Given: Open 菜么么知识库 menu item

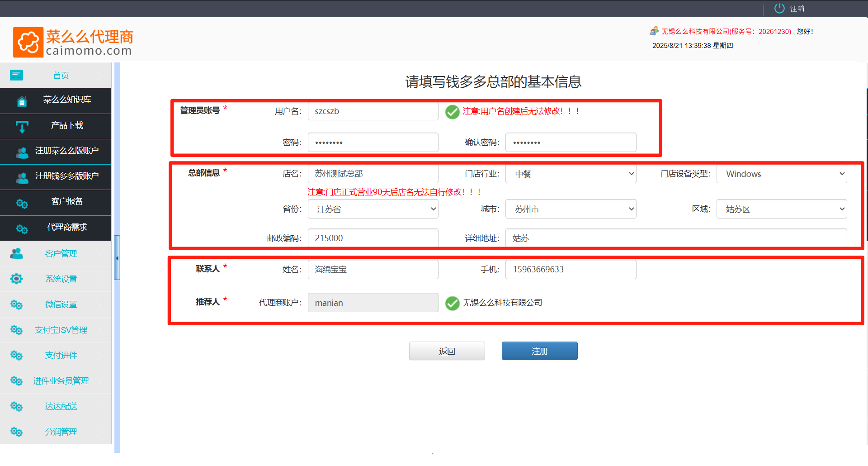Looking at the screenshot, I should coord(56,101).
